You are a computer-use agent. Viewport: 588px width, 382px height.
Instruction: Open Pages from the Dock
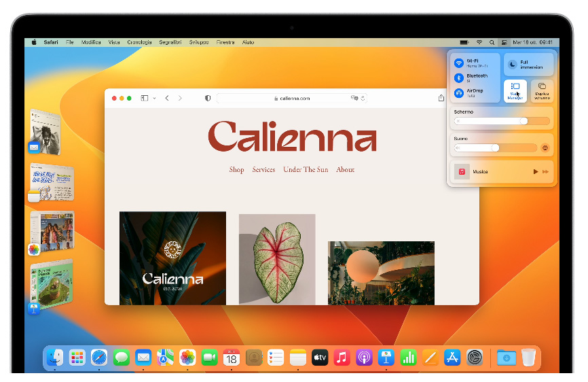tap(430, 358)
